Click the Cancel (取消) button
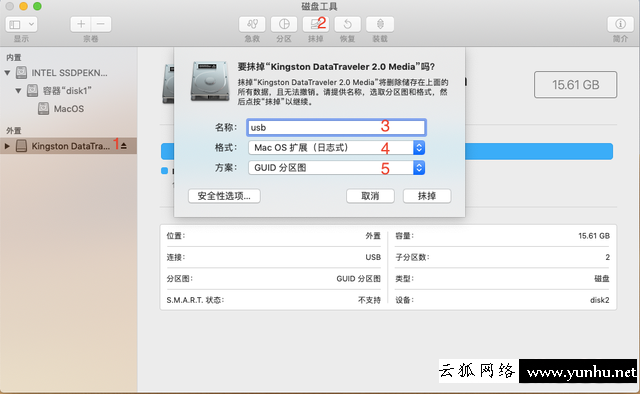This screenshot has height=394, width=640. 370,196
